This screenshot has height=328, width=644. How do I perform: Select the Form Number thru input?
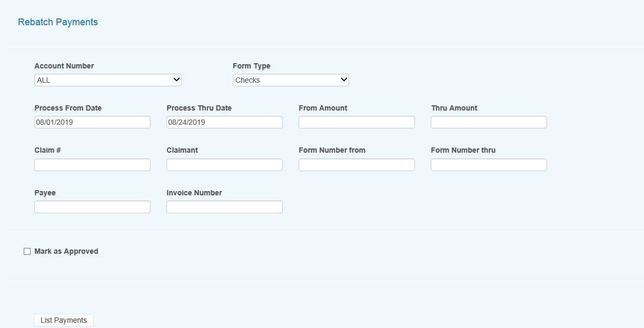(489, 165)
